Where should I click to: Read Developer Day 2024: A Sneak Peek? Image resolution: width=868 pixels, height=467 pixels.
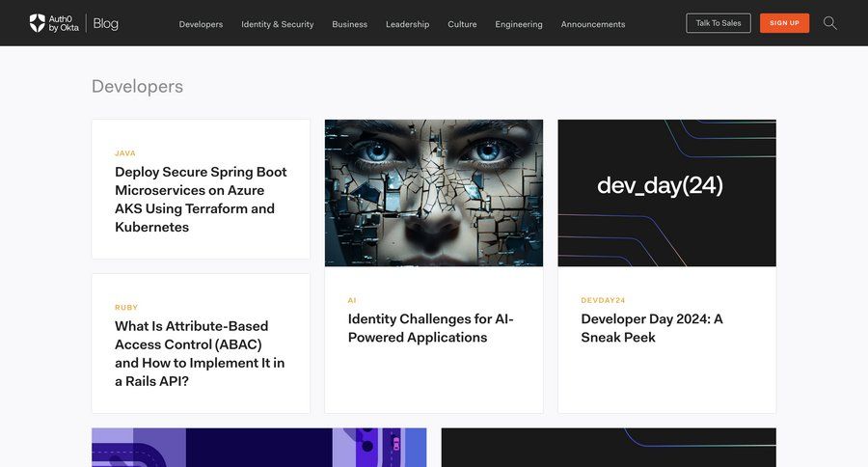(652, 328)
